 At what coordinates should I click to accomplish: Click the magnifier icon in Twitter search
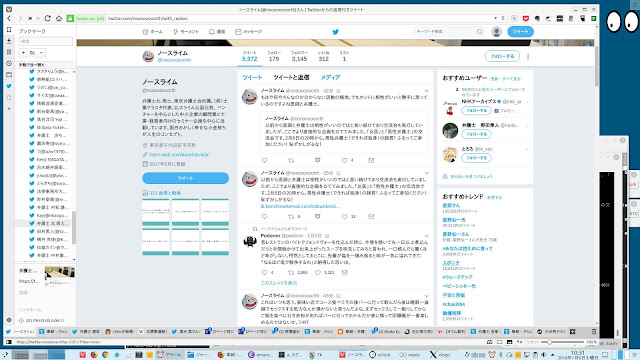(x=480, y=31)
